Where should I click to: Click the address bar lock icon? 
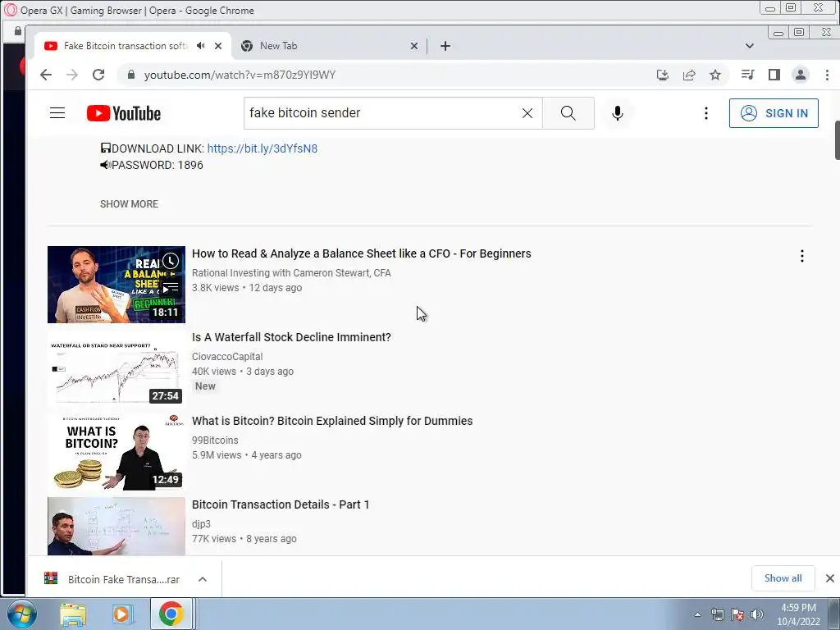click(x=130, y=75)
